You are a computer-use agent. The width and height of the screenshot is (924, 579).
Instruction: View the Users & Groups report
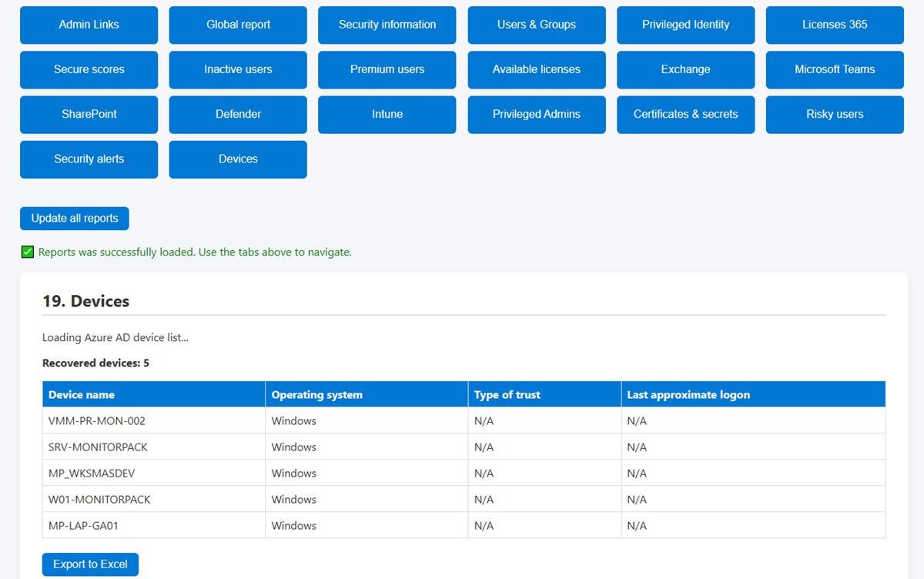pyautogui.click(x=536, y=25)
